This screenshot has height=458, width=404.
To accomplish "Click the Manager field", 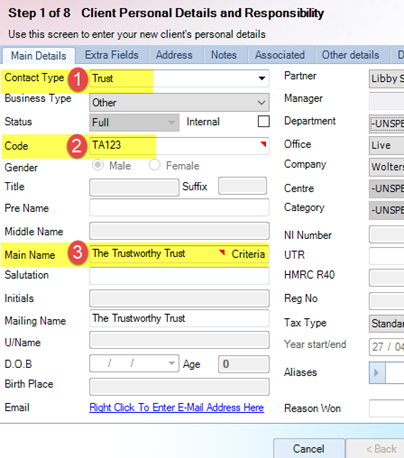I will point(387,101).
